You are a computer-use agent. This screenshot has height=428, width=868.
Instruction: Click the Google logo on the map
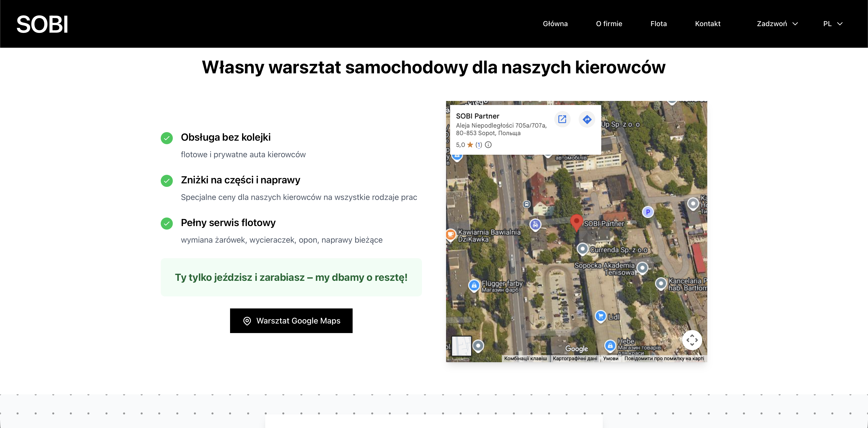(x=576, y=349)
